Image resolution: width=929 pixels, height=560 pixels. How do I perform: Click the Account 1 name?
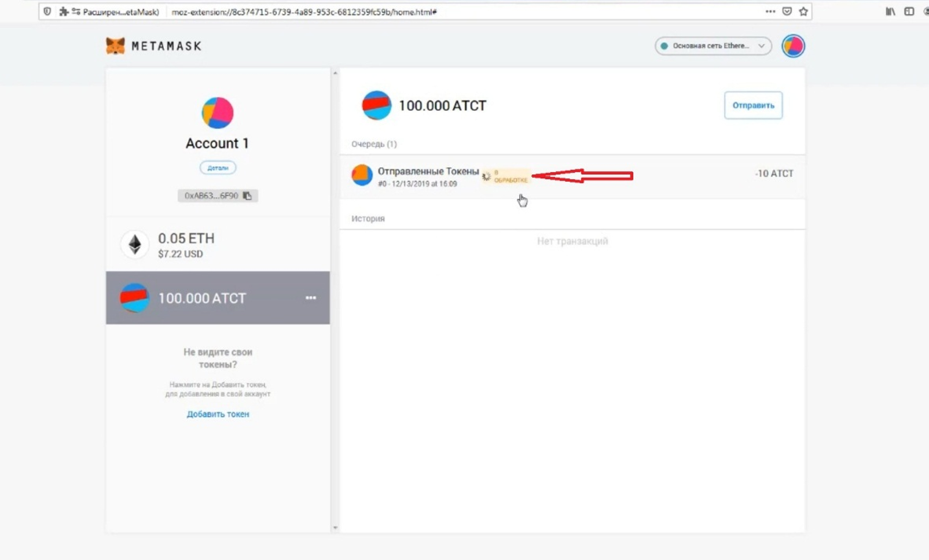click(217, 143)
